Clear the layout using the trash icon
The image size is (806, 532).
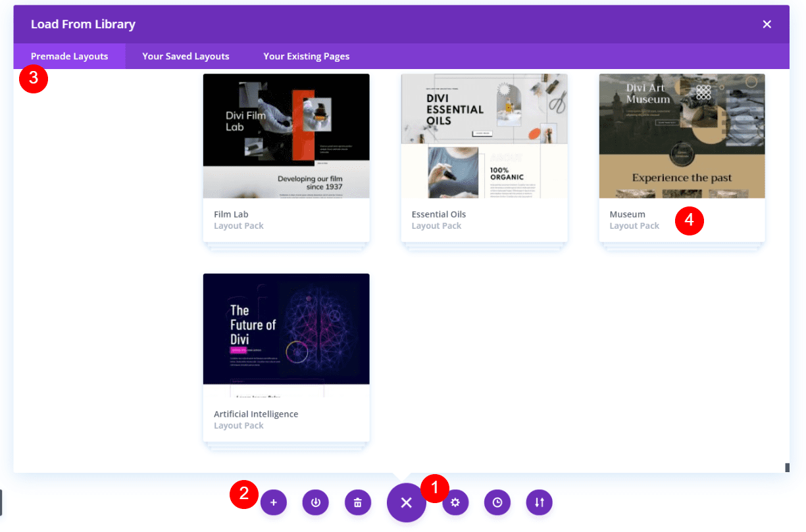[358, 502]
